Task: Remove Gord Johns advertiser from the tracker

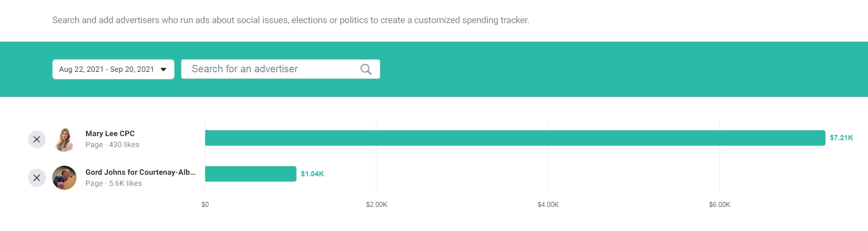Action: click(37, 178)
